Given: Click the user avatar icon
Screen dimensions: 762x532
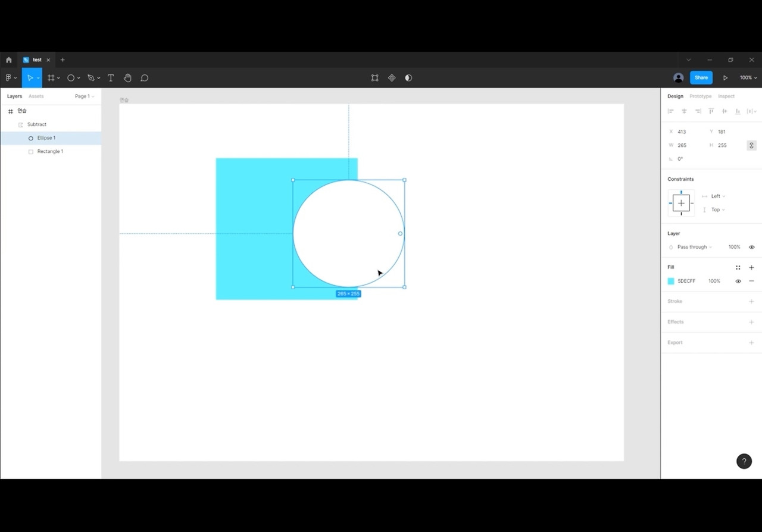Looking at the screenshot, I should coord(678,78).
